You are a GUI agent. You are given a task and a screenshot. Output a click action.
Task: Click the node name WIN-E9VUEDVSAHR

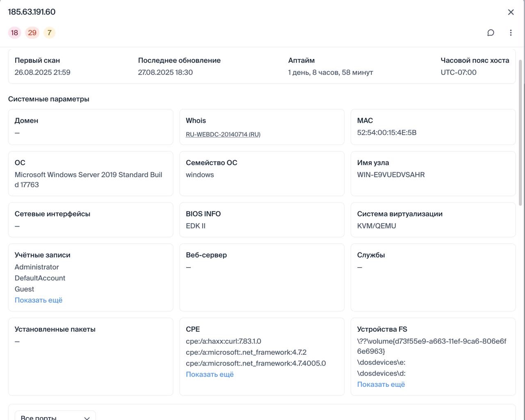(390, 175)
